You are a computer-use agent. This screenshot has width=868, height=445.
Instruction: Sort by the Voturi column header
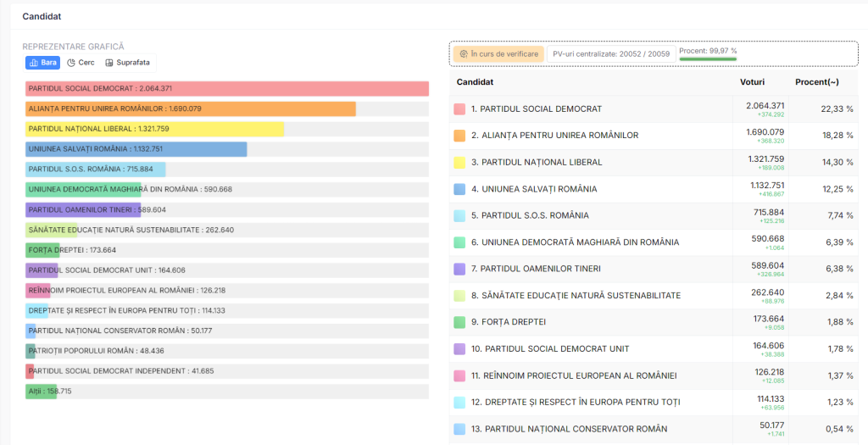tap(752, 82)
